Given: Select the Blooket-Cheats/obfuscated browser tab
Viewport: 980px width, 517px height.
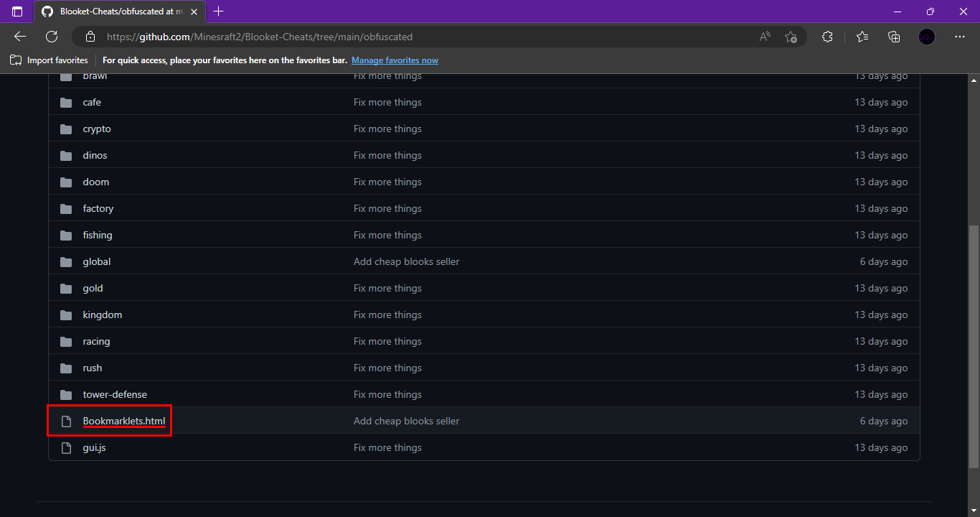Looking at the screenshot, I should (119, 11).
